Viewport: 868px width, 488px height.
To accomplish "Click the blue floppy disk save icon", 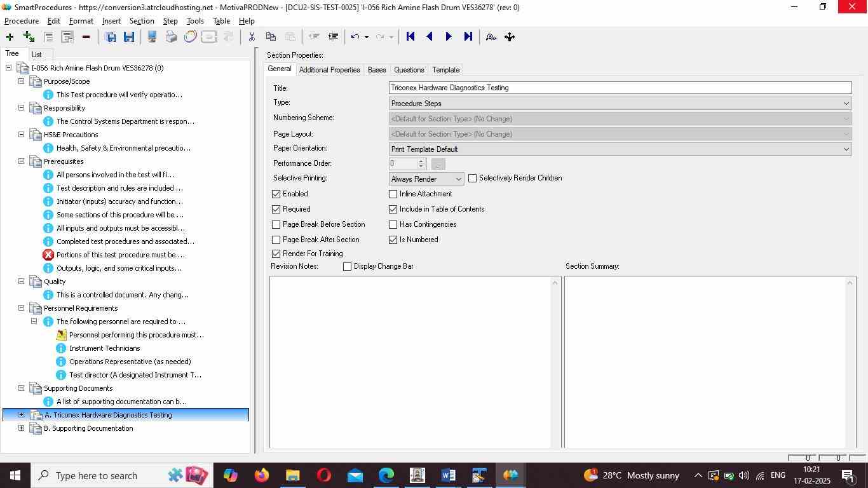I will (x=129, y=37).
